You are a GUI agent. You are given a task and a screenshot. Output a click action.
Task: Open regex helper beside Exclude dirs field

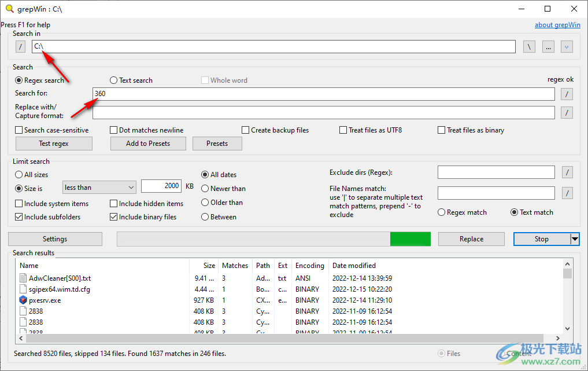pyautogui.click(x=567, y=172)
